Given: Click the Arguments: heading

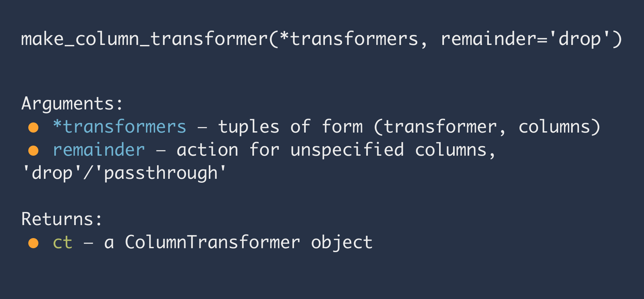Looking at the screenshot, I should coord(72,104).
